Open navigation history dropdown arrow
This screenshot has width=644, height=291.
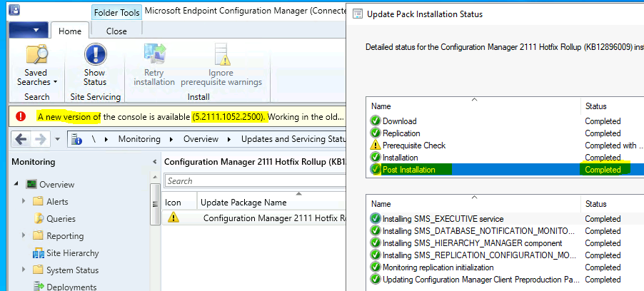[x=57, y=139]
